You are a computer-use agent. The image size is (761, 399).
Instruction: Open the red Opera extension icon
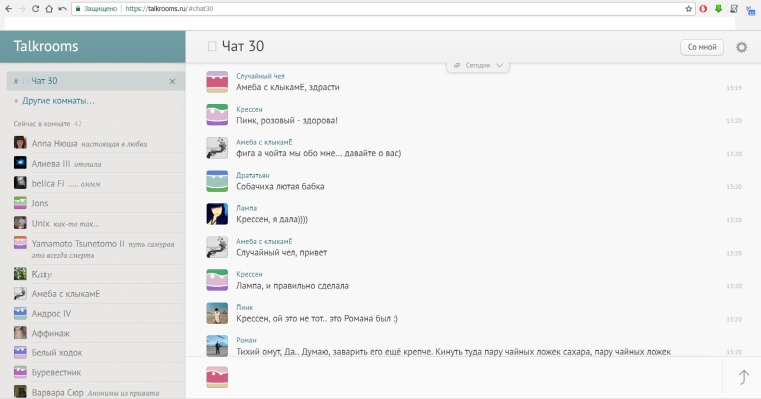[703, 9]
